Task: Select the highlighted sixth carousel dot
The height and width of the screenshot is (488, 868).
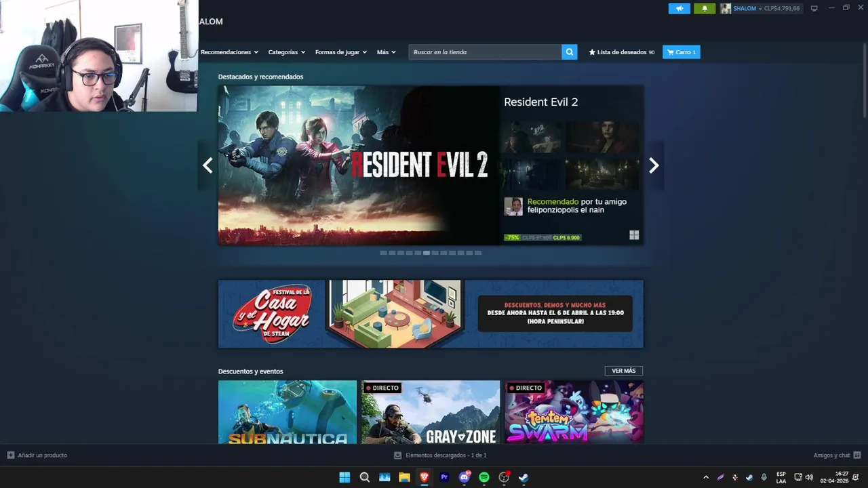Action: click(427, 253)
